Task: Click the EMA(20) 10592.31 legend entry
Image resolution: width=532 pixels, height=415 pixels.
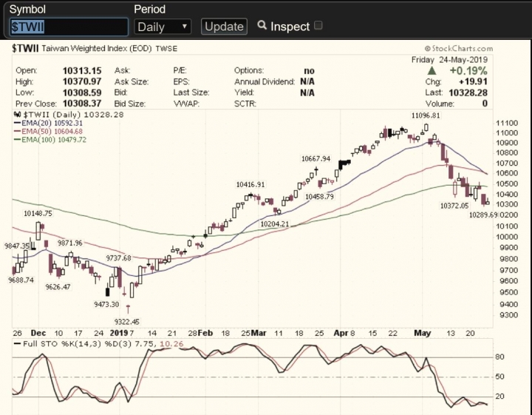Action: (48, 123)
